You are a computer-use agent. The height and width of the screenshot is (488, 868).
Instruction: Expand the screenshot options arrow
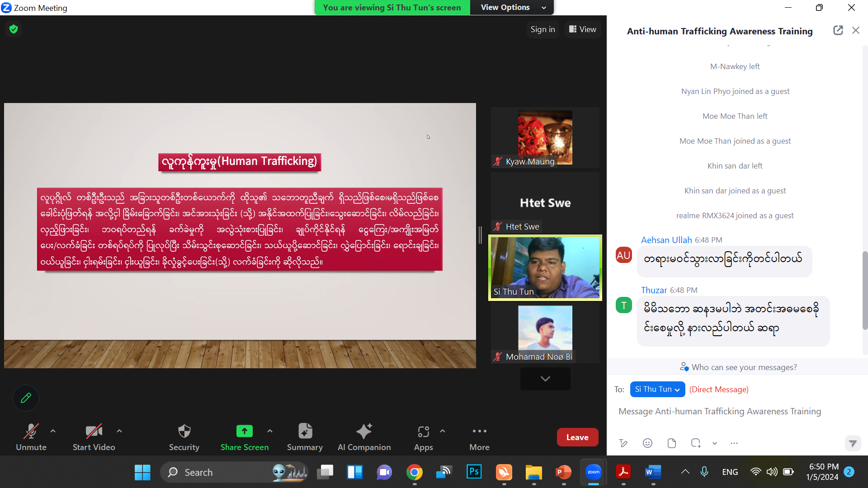tap(715, 443)
